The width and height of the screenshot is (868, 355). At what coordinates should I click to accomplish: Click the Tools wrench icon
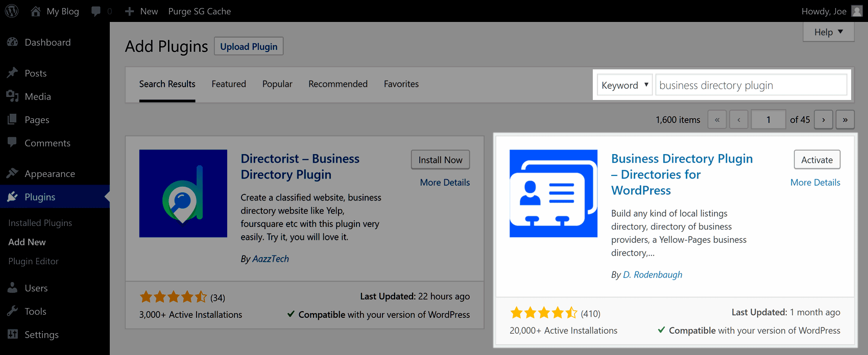[13, 311]
